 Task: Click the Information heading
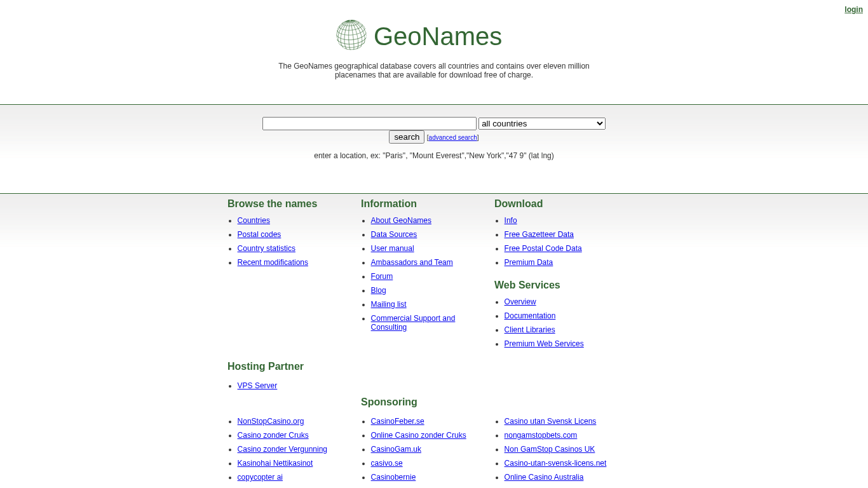389,204
